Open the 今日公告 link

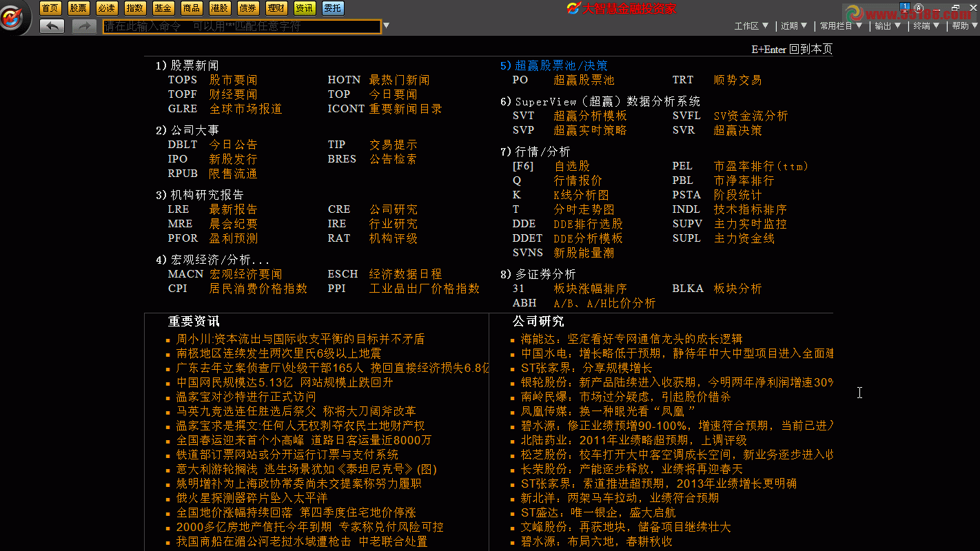coord(234,145)
